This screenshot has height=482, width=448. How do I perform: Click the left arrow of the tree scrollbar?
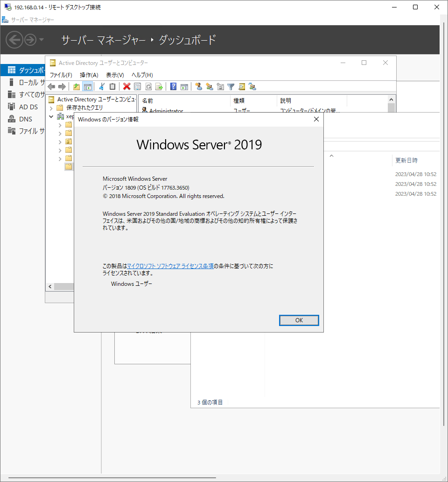pyautogui.click(x=50, y=286)
